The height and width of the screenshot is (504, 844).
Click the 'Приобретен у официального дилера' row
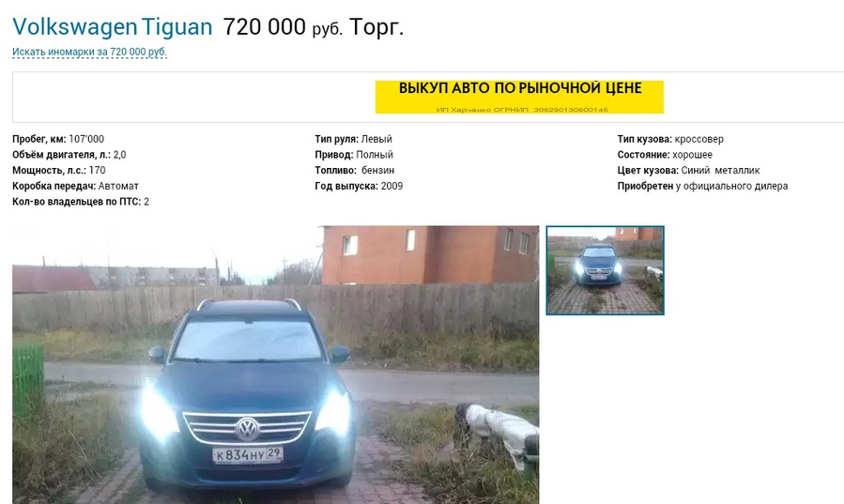point(702,186)
